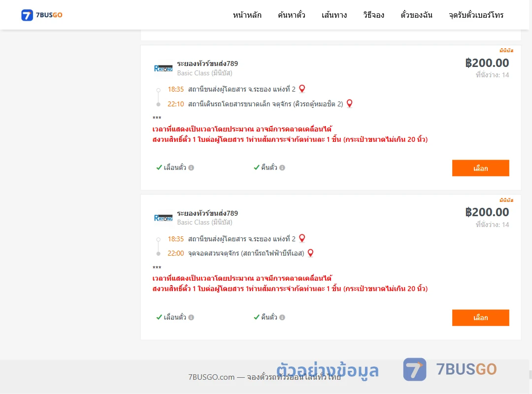The width and height of the screenshot is (532, 394).
Task: Open map pin for Rayong station, second trip
Action: (302, 238)
